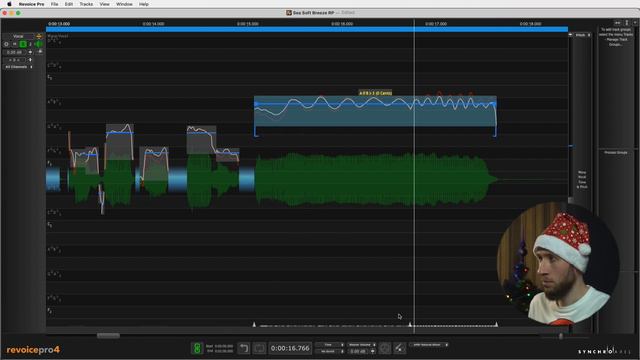Click the circular settings icon in transport bar

point(384,348)
